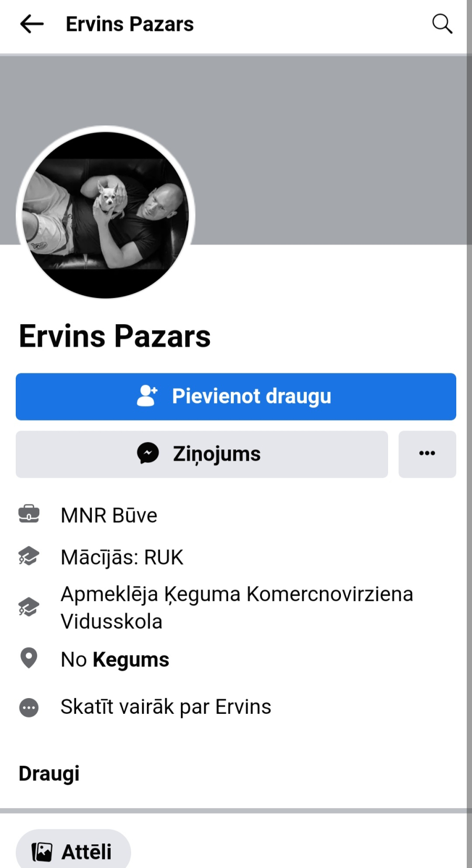Click the circled ellipsis see-more icon

pyautogui.click(x=29, y=708)
